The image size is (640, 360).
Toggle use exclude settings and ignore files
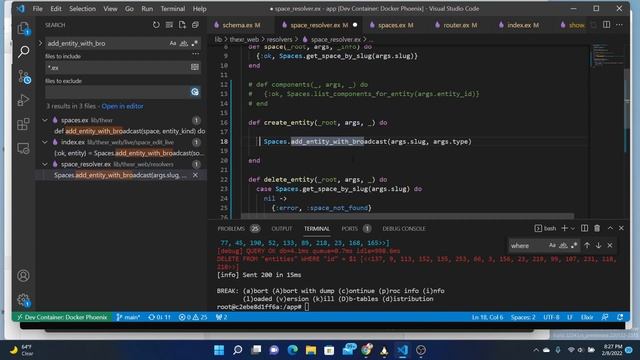[195, 92]
